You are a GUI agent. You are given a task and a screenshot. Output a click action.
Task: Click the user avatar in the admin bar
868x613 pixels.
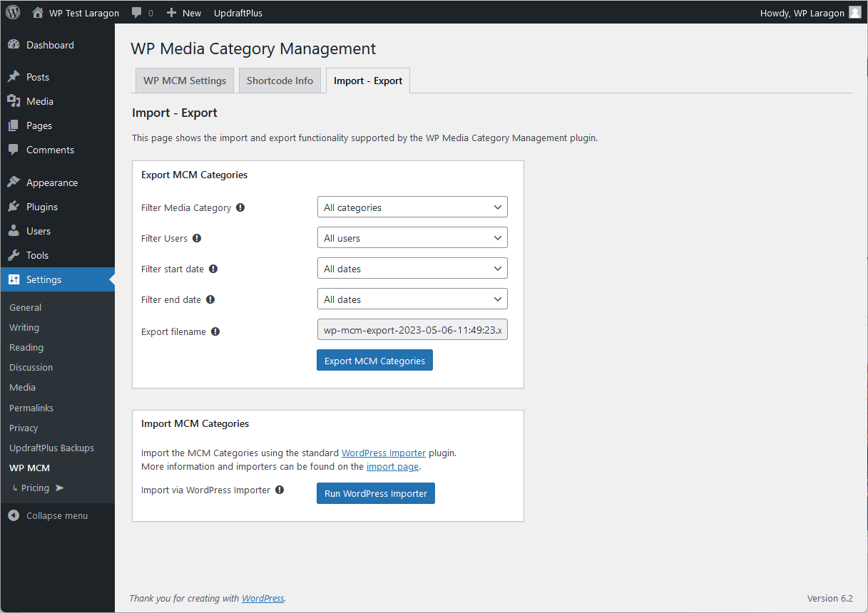[855, 12]
